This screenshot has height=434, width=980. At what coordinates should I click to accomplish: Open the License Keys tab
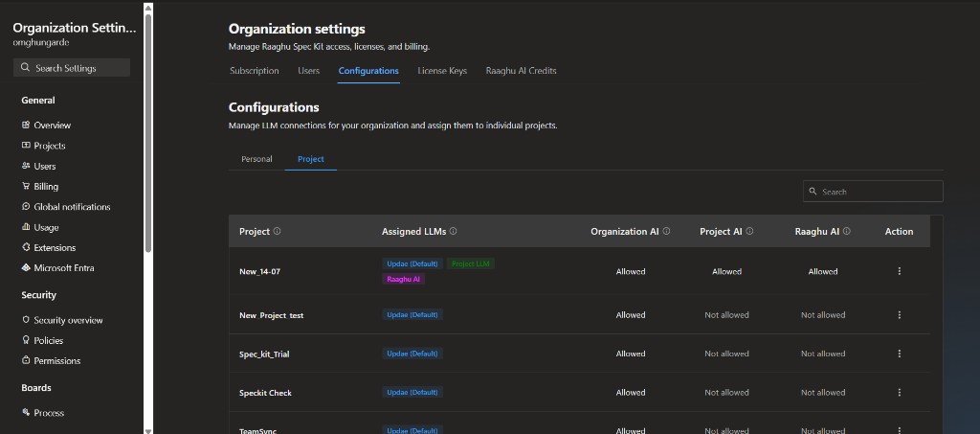pyautogui.click(x=442, y=71)
